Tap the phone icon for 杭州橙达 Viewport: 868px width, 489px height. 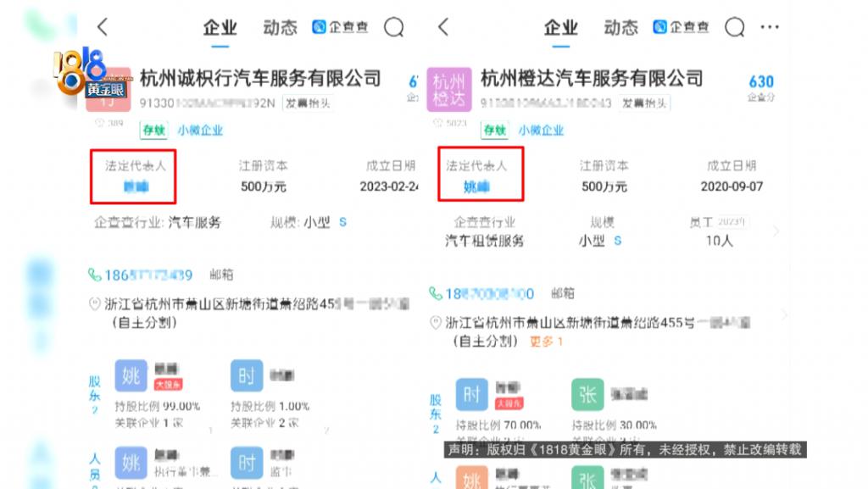pyautogui.click(x=436, y=293)
